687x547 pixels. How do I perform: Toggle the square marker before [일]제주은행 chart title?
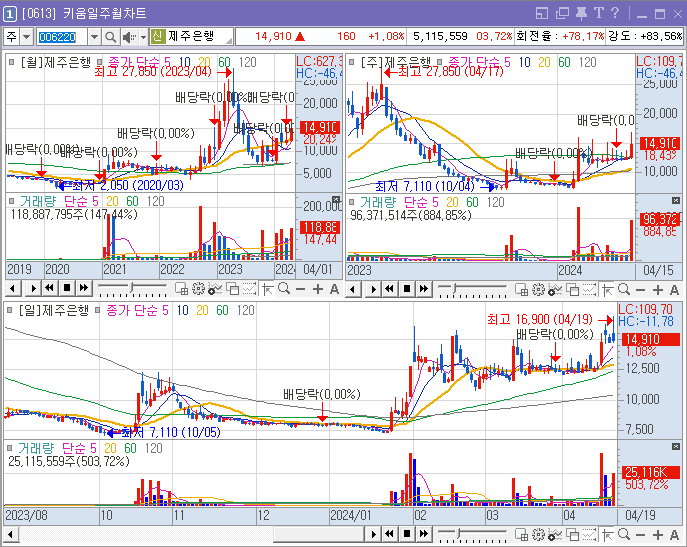pyautogui.click(x=10, y=310)
